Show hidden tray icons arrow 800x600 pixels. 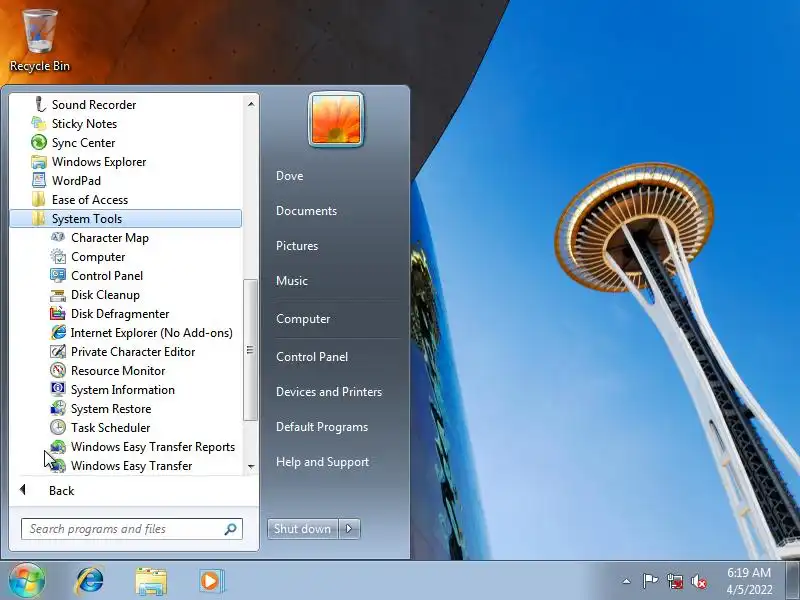(x=626, y=581)
